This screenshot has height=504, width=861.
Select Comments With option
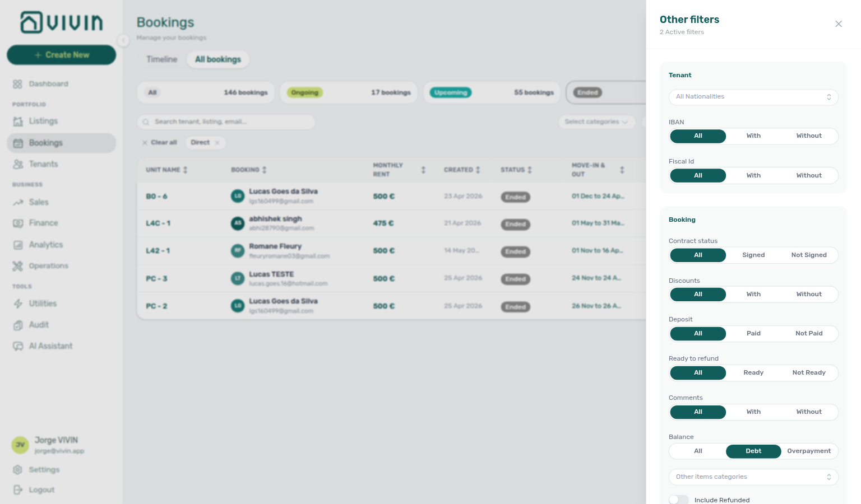[753, 412]
